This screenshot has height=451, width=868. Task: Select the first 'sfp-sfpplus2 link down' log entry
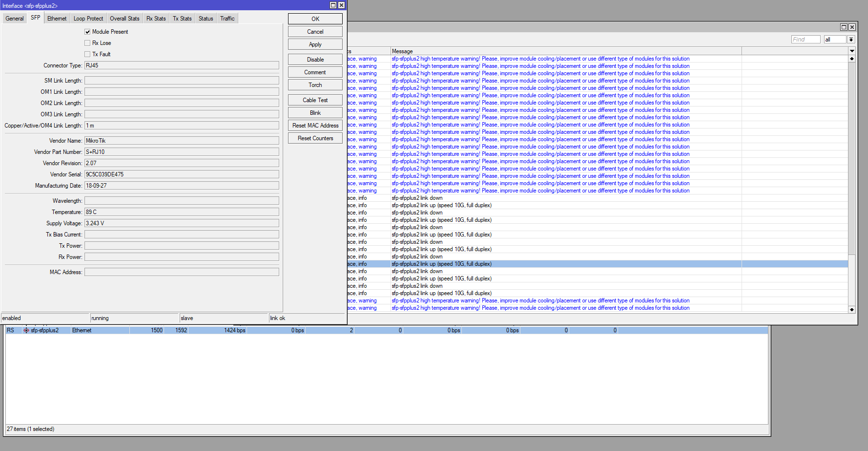coord(598,198)
